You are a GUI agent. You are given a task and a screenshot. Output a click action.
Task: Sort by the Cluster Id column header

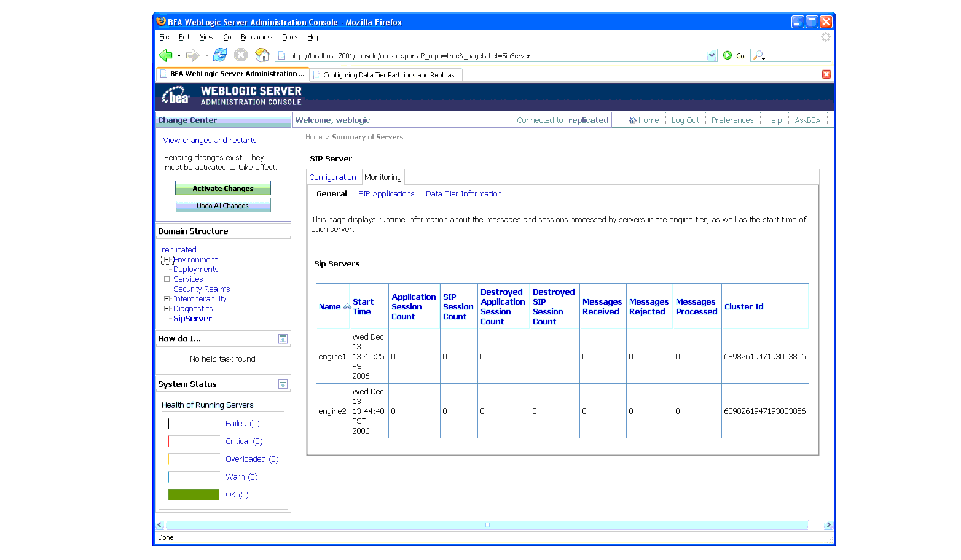(x=743, y=307)
